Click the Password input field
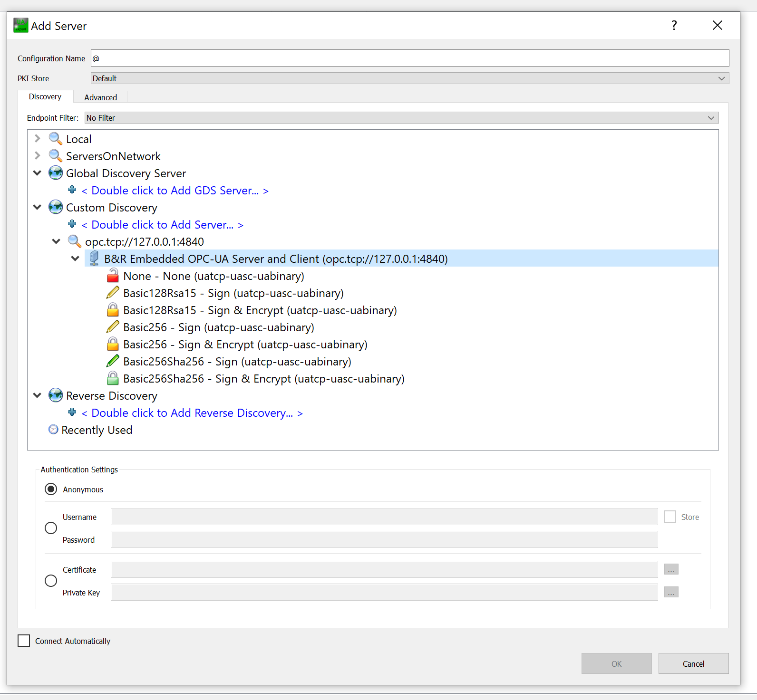 pyautogui.click(x=384, y=539)
